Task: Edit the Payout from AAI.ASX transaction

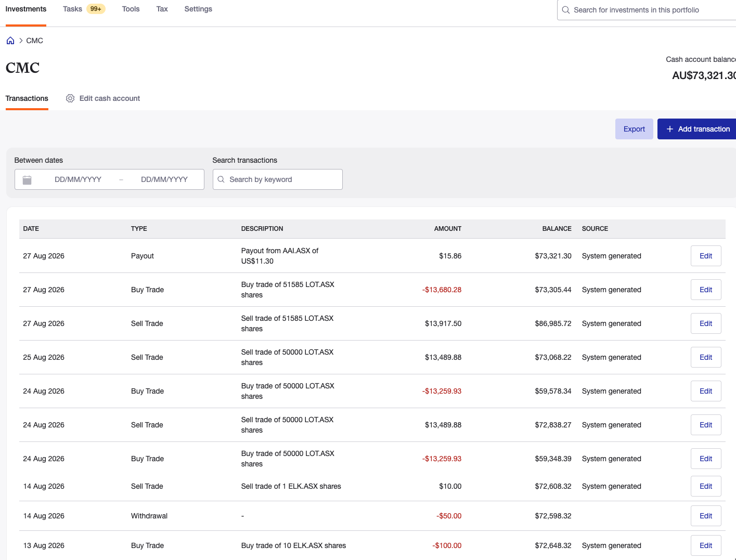Action: tap(706, 256)
